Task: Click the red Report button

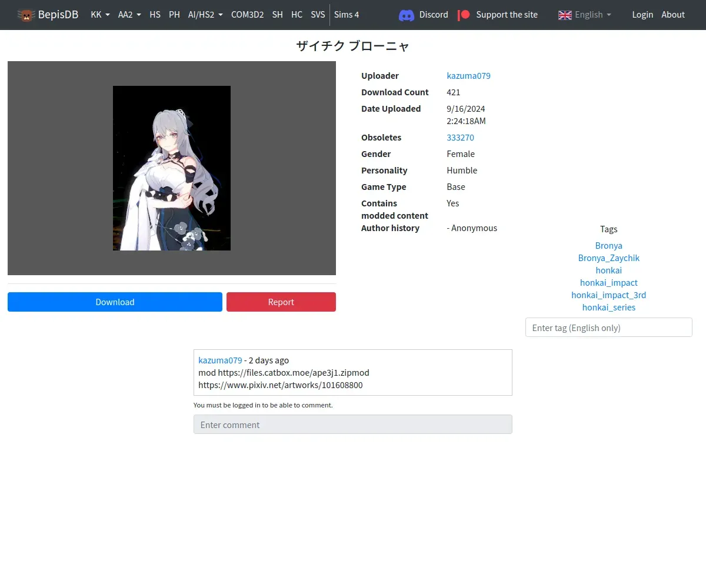Action: 281,302
